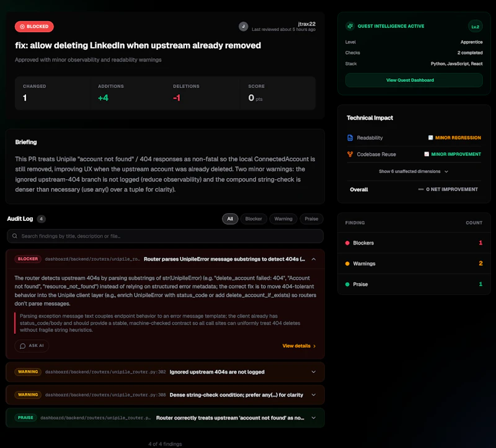
Task: Click the Minor Improvement trend icon
Action: click(427, 154)
